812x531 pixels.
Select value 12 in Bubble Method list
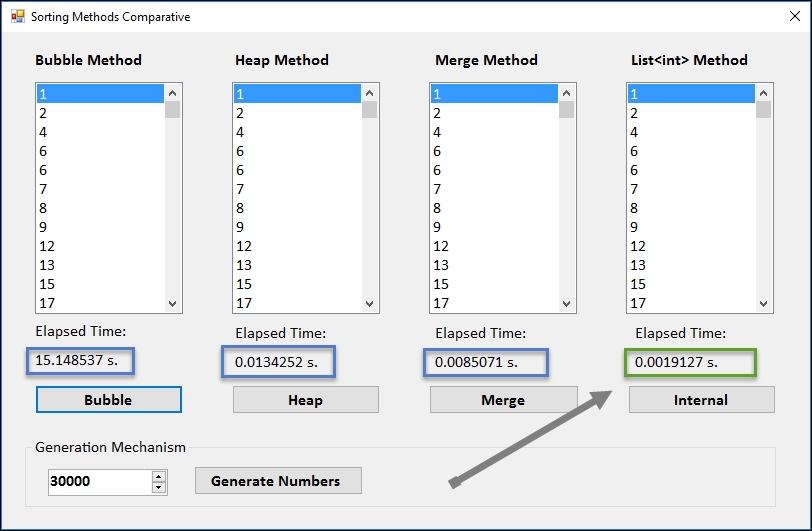click(100, 246)
